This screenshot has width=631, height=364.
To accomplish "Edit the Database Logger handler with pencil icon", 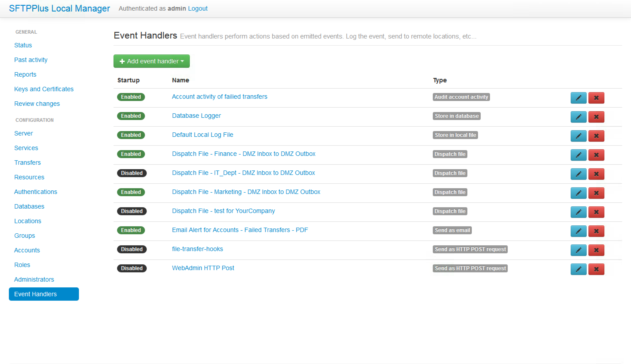I will coord(578,117).
